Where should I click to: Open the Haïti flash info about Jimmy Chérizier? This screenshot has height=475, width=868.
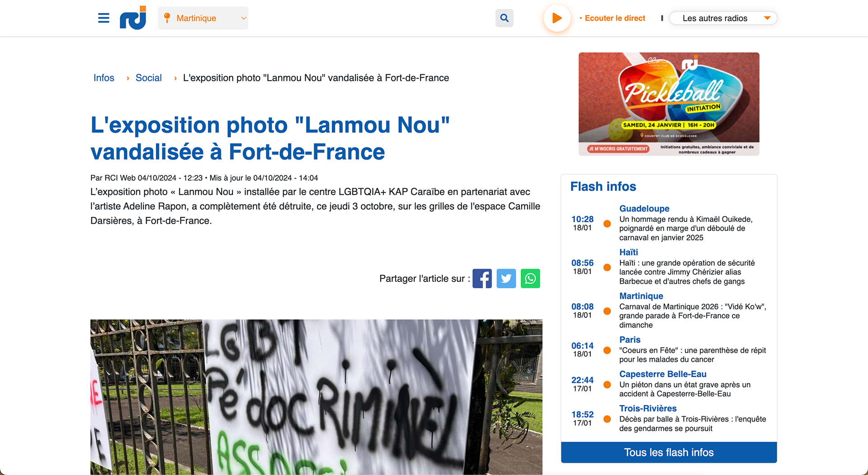(x=687, y=272)
